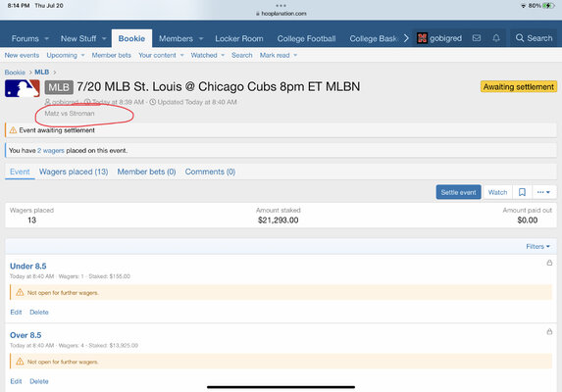The width and height of the screenshot is (562, 392).
Task: Open the College Basketball nav item
Action: (x=373, y=38)
